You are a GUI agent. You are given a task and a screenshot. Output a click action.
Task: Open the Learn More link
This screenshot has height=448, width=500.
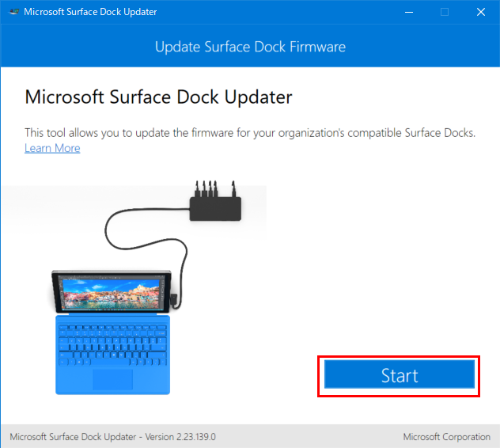coord(52,148)
